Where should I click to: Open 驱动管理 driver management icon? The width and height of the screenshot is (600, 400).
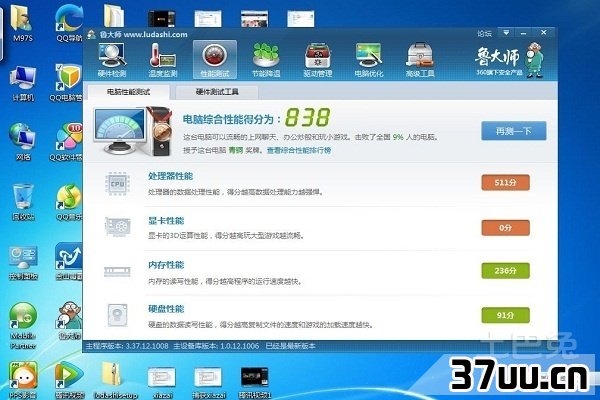(x=318, y=60)
